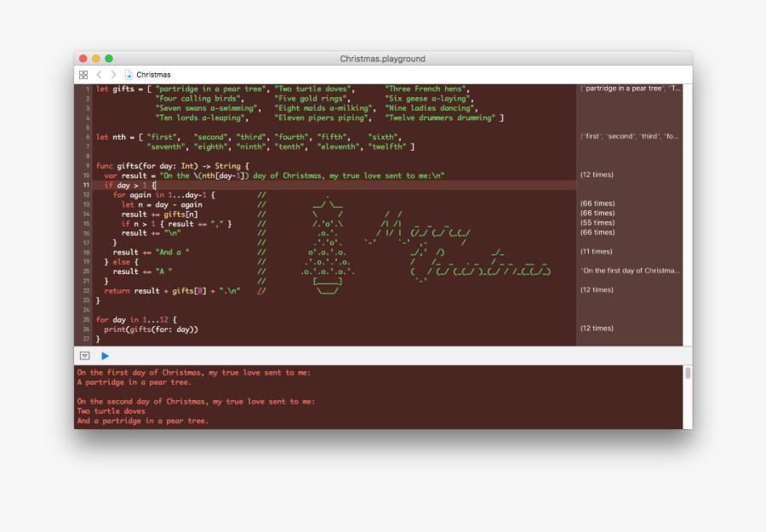The width and height of the screenshot is (766, 532).
Task: Click the (11 times) result in sidebar
Action: [x=597, y=252]
